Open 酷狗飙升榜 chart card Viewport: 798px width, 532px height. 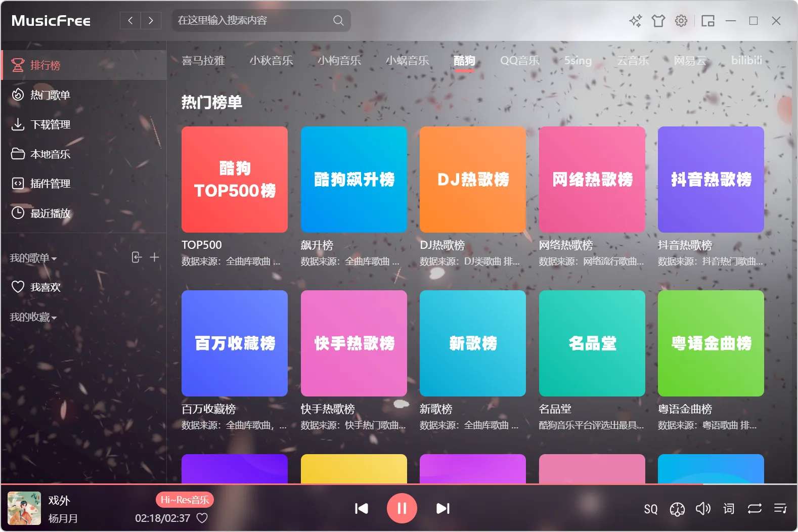354,180
